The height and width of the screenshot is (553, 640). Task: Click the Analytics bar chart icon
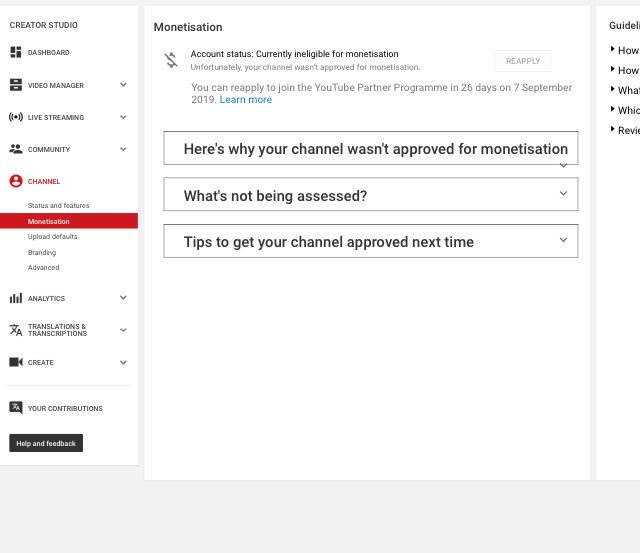tap(16, 298)
